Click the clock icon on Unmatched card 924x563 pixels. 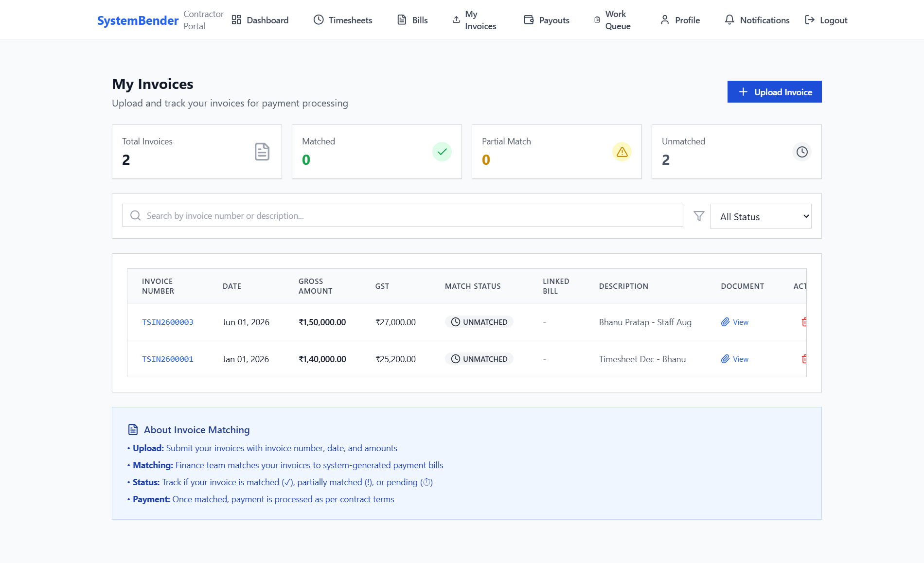click(802, 152)
